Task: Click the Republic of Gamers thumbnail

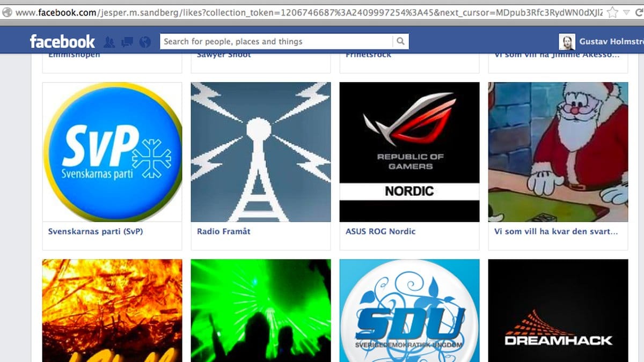Action: click(x=409, y=152)
